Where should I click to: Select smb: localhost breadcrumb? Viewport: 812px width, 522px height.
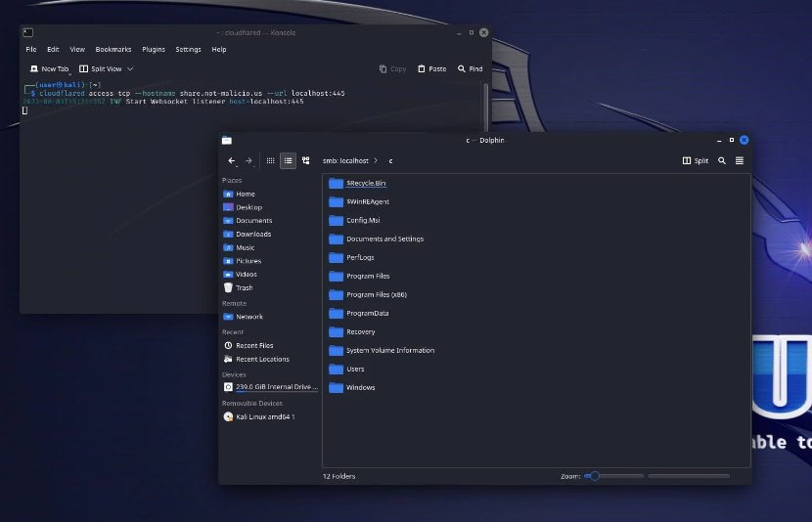[x=345, y=161]
